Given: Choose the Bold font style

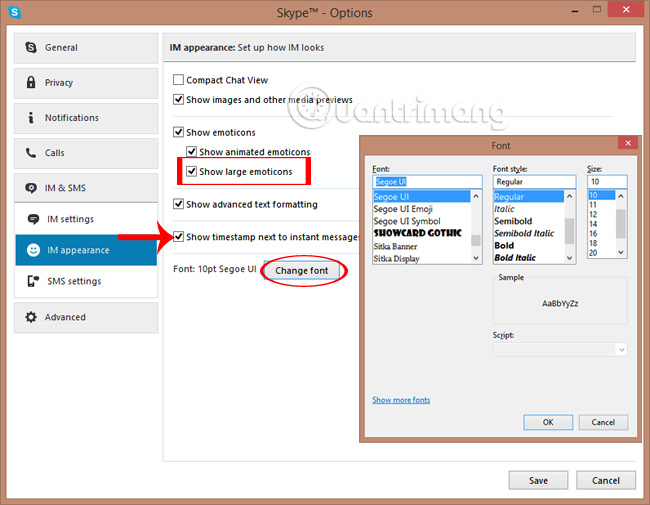Looking at the screenshot, I should coord(529,245).
